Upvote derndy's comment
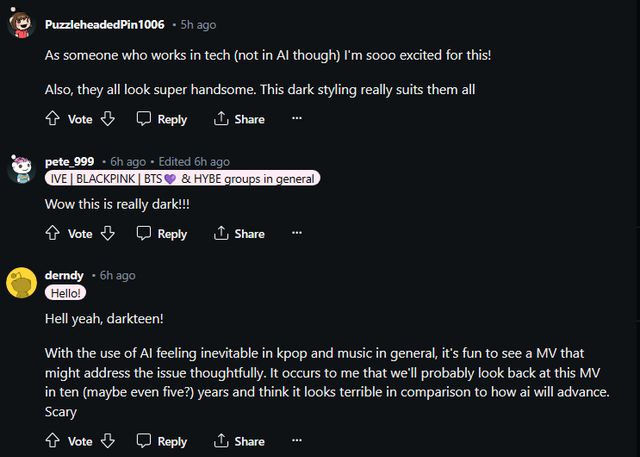640x457 pixels. (x=53, y=441)
